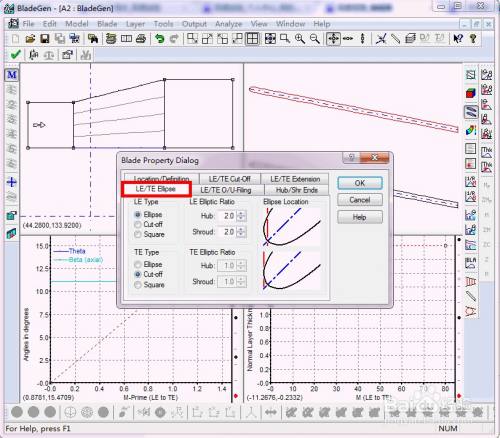Click the LE Elliptic Ratio Hub spinner

[242, 216]
